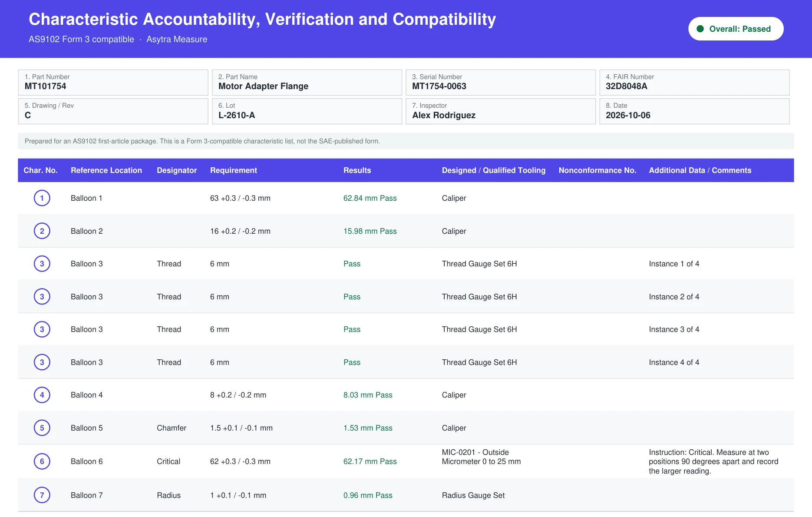812x517 pixels.
Task: Click balloon number 7 circle
Action: 42,495
